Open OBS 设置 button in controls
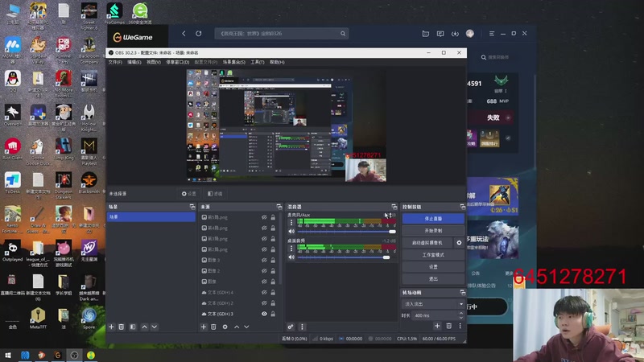 433,267
